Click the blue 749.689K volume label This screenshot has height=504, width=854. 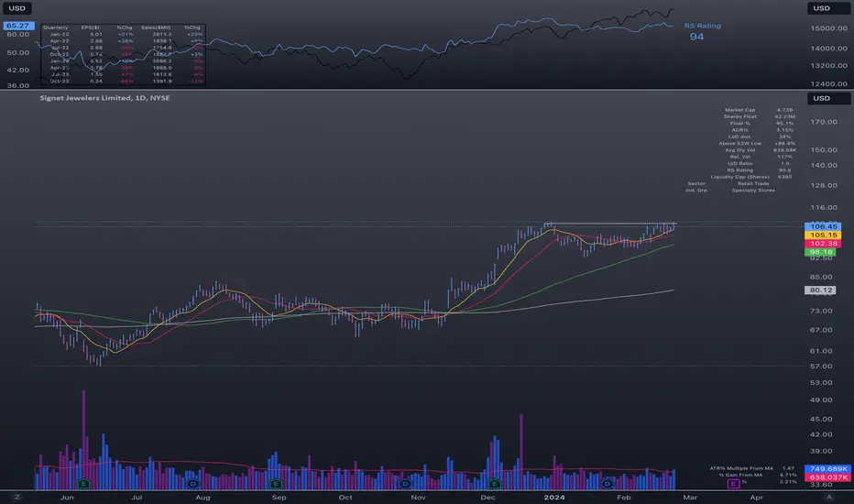pos(827,468)
